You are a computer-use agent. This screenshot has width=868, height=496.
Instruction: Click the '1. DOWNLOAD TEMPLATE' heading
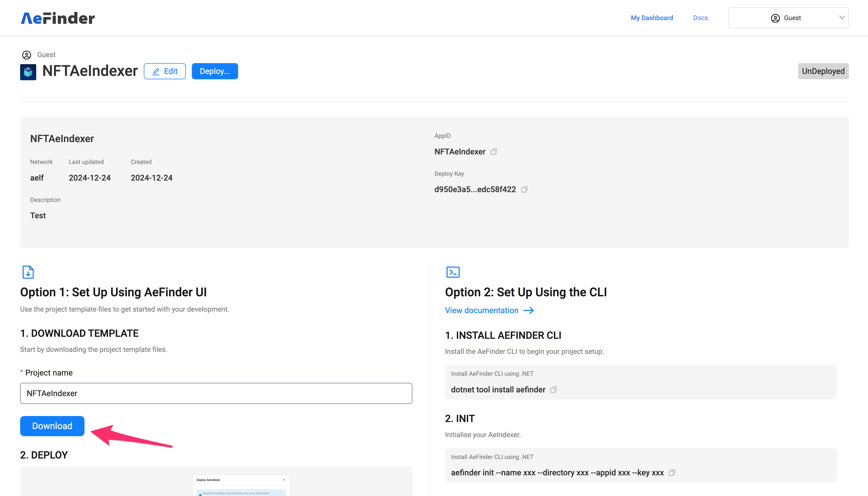79,333
